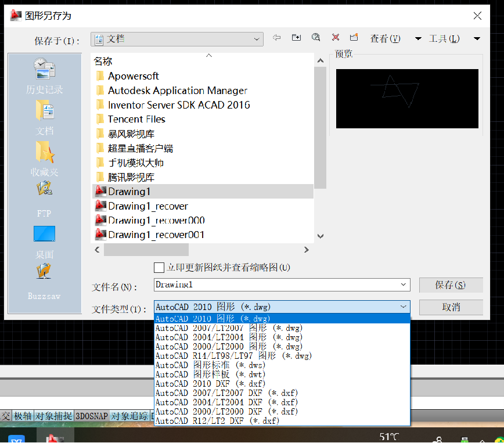504x443 pixels.
Task: Click the file list scroll up arrow
Action: [x=320, y=61]
